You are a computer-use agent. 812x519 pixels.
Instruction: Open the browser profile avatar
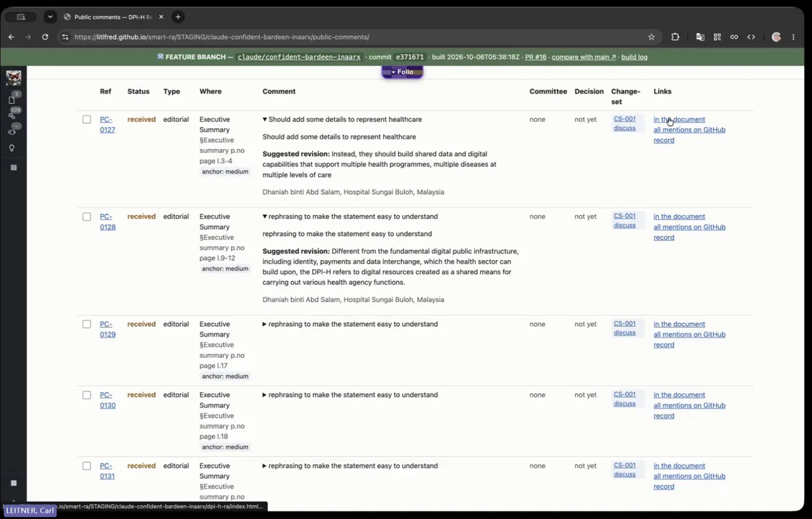tap(776, 37)
